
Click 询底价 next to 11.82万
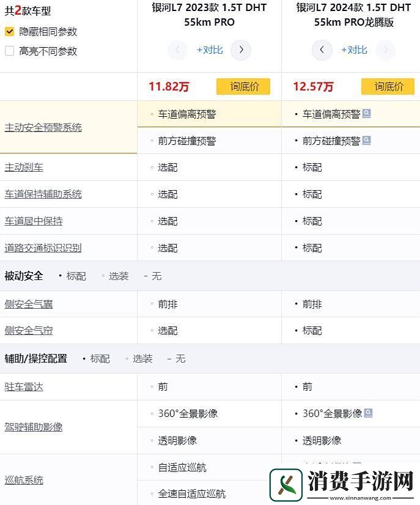pos(243,86)
